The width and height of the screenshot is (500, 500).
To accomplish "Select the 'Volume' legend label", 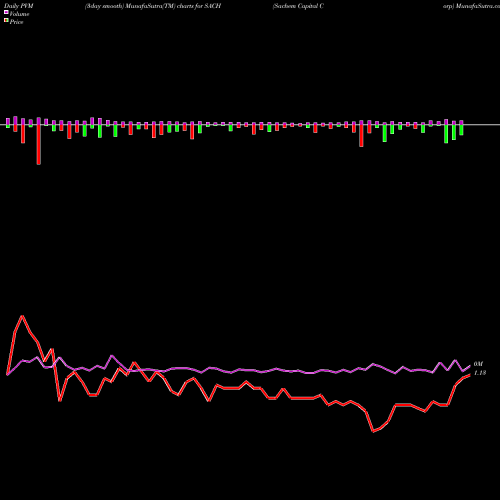I will pos(19,14).
